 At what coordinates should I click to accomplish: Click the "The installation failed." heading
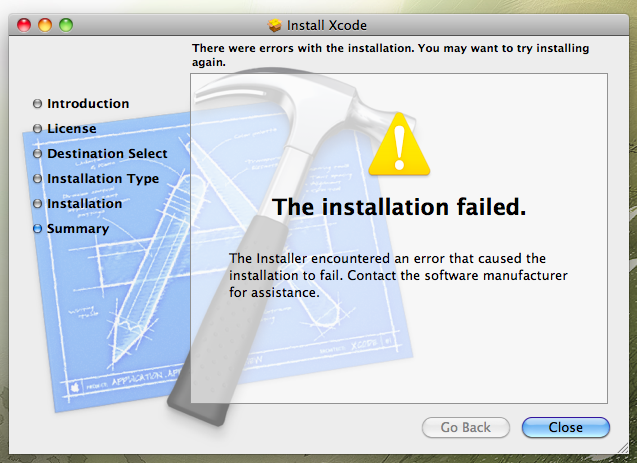click(399, 207)
